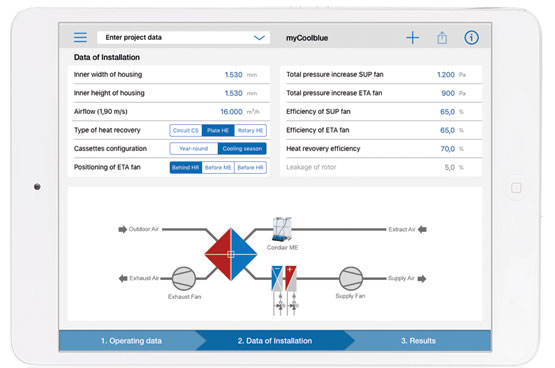Select the Supply Fan symbol
This screenshot has width=555, height=368.
point(351,278)
